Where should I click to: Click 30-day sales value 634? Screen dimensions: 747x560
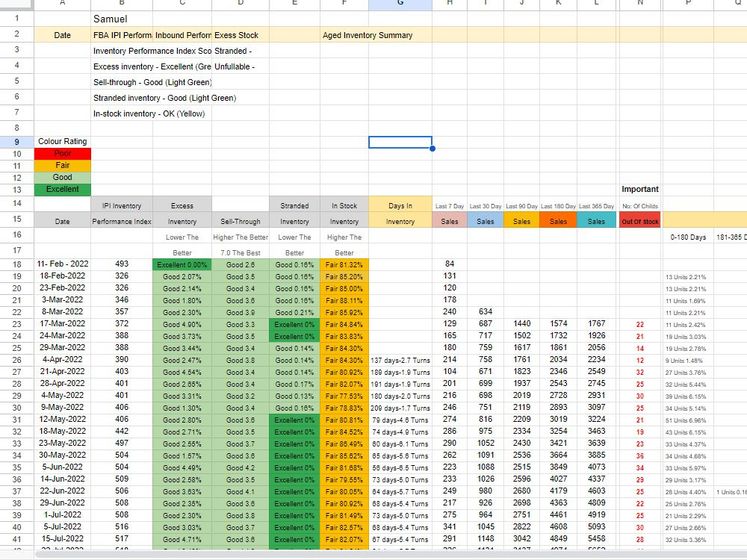click(486, 311)
